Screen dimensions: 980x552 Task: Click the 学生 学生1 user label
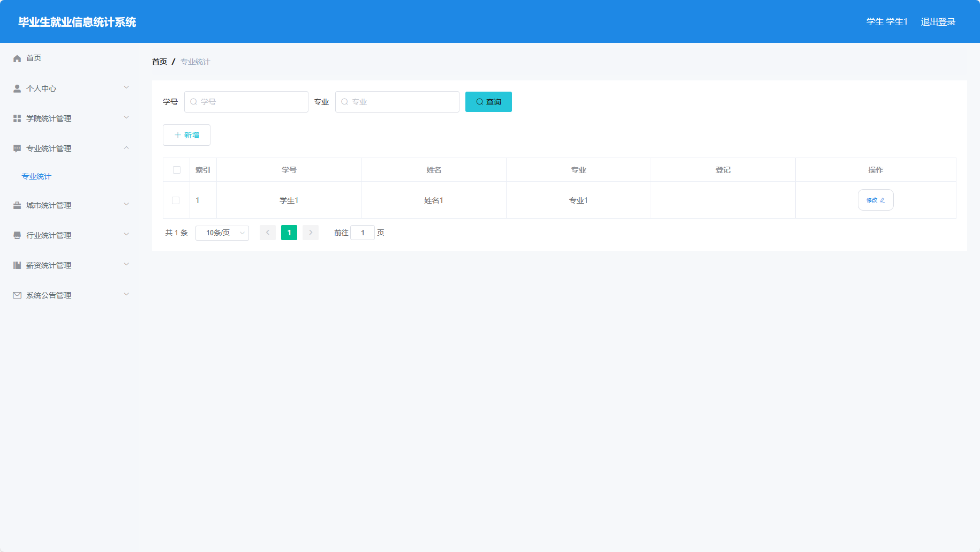click(887, 22)
